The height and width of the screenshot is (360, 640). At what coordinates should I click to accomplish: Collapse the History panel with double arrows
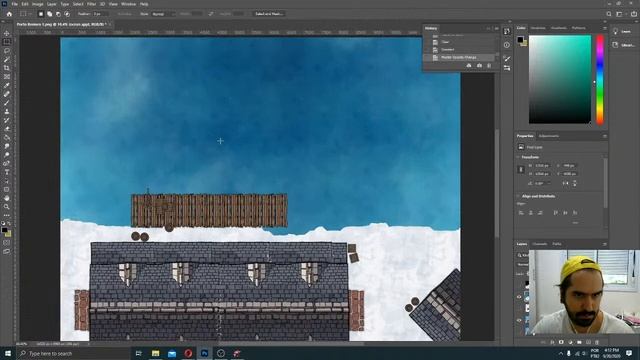[488, 29]
